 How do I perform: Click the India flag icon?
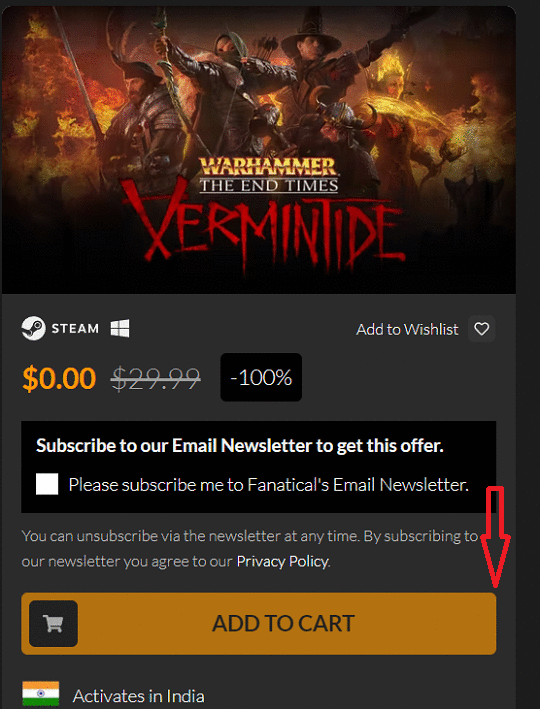[41, 694]
